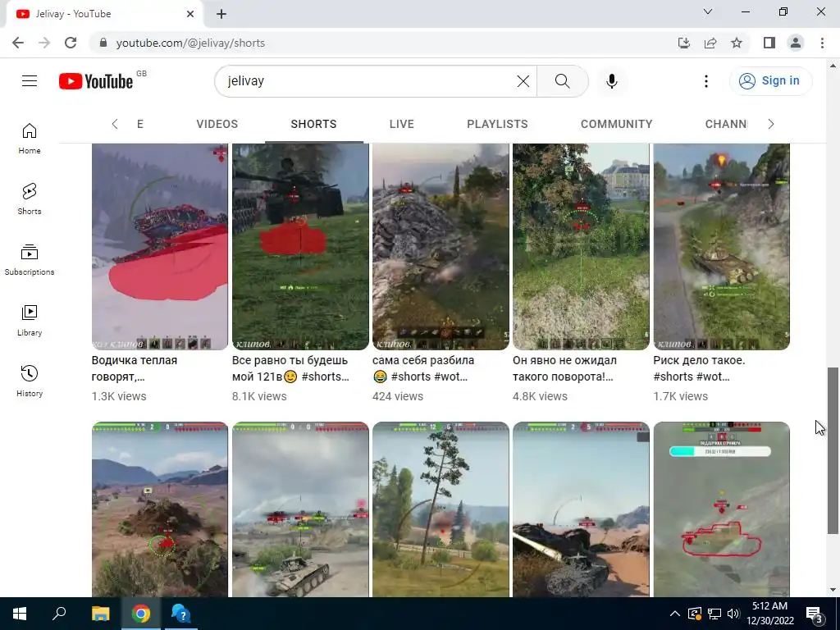Play thumbnail of the 1.3K views short
840x630 pixels.
[x=160, y=246]
